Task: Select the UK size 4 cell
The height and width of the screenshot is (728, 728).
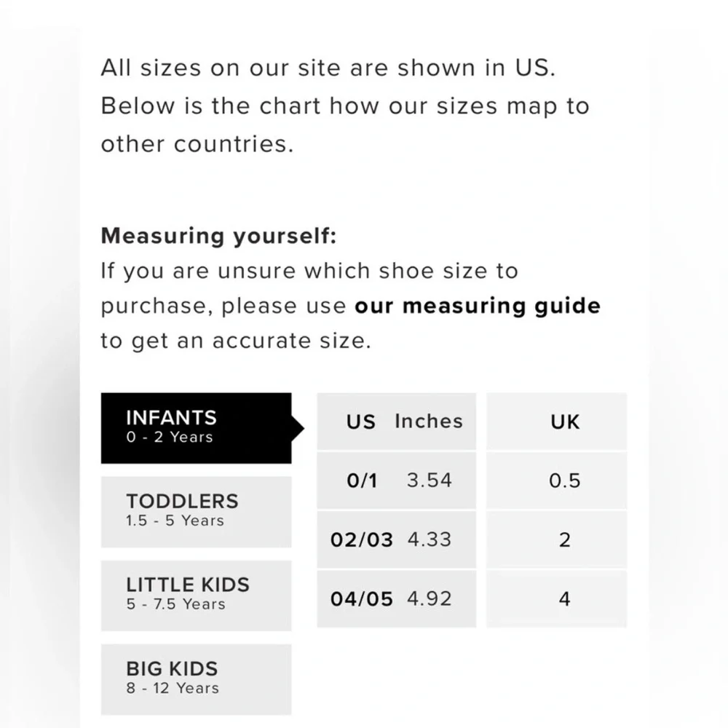Action: pos(564,599)
